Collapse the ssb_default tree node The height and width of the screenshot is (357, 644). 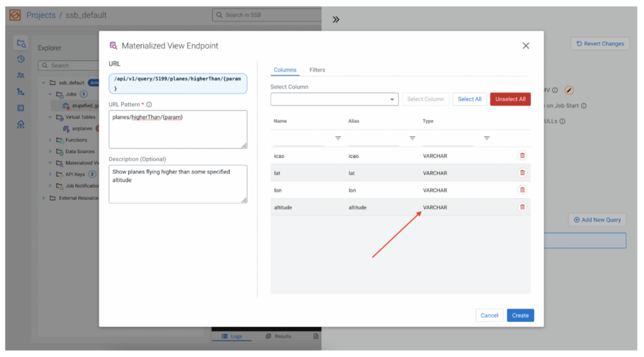coord(43,82)
